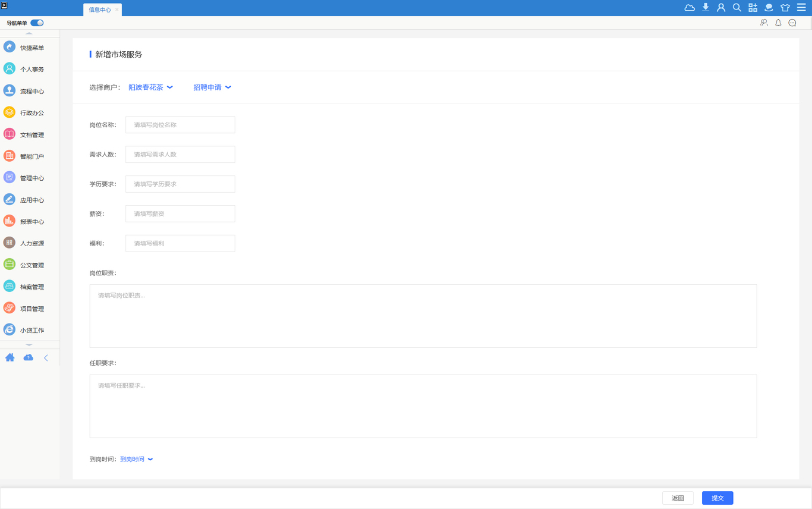Open the hamburger menu icon

pos(801,8)
